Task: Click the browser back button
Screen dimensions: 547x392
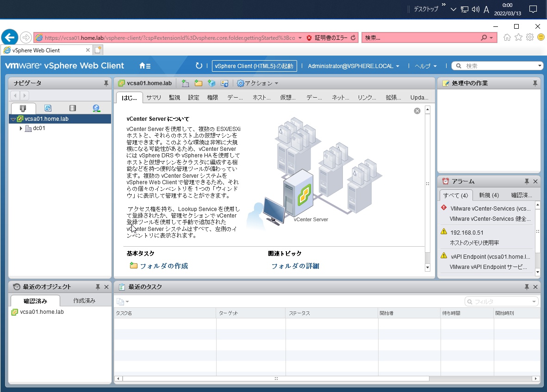Action: 10,37
